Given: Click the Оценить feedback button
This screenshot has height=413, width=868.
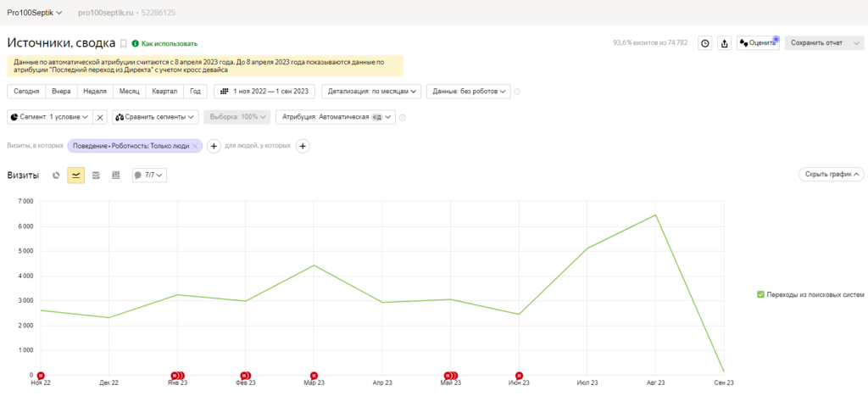Looking at the screenshot, I should pyautogui.click(x=758, y=43).
